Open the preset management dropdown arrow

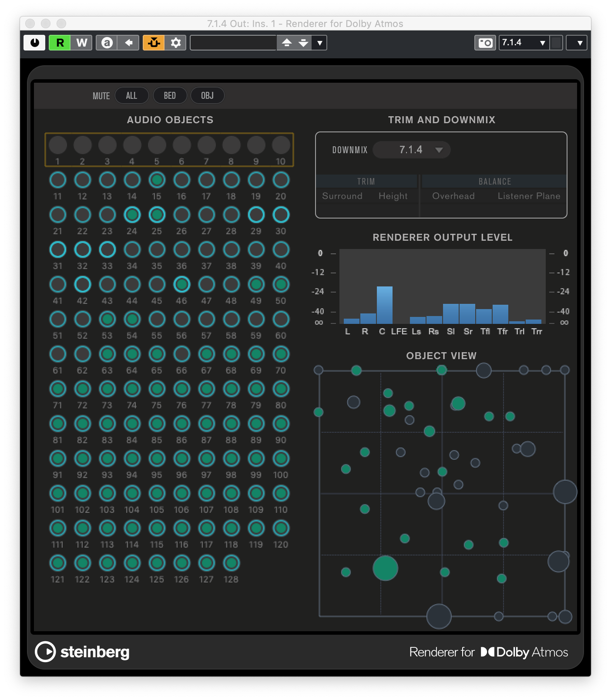pos(320,43)
